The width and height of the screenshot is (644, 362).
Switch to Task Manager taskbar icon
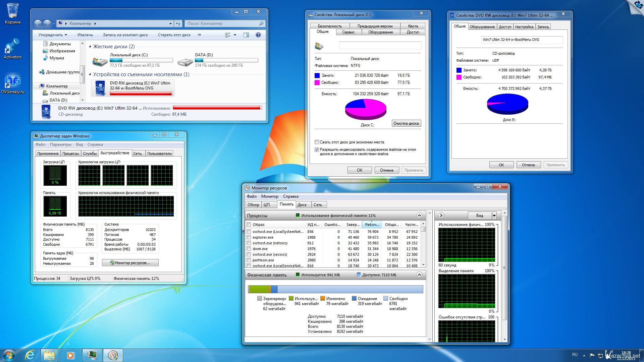tap(92, 355)
